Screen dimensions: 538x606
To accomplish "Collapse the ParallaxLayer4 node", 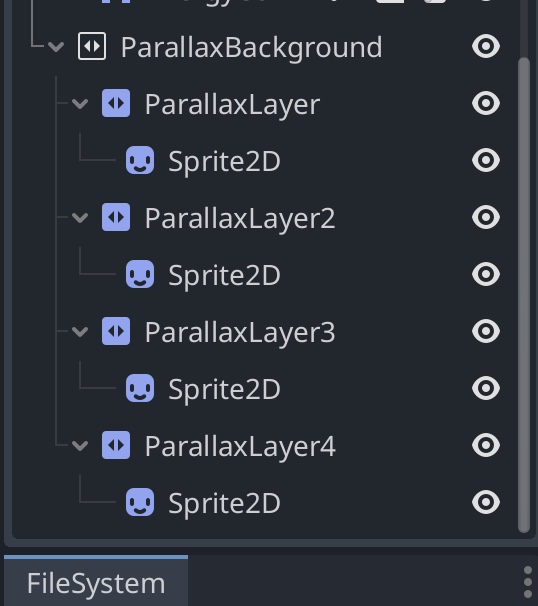I will click(80, 446).
